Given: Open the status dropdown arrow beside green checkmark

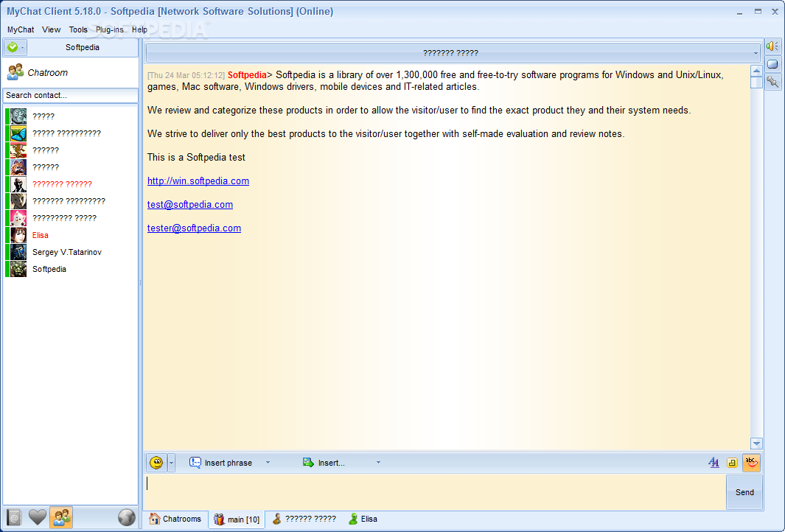Looking at the screenshot, I should (x=23, y=48).
